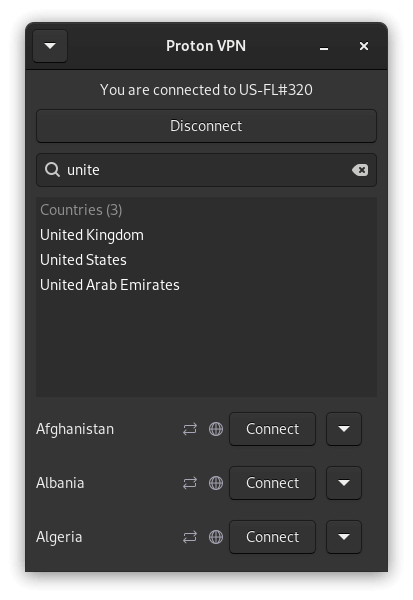Disconnect from the US-FL#320 server
This screenshot has width=413, height=600.
point(206,126)
